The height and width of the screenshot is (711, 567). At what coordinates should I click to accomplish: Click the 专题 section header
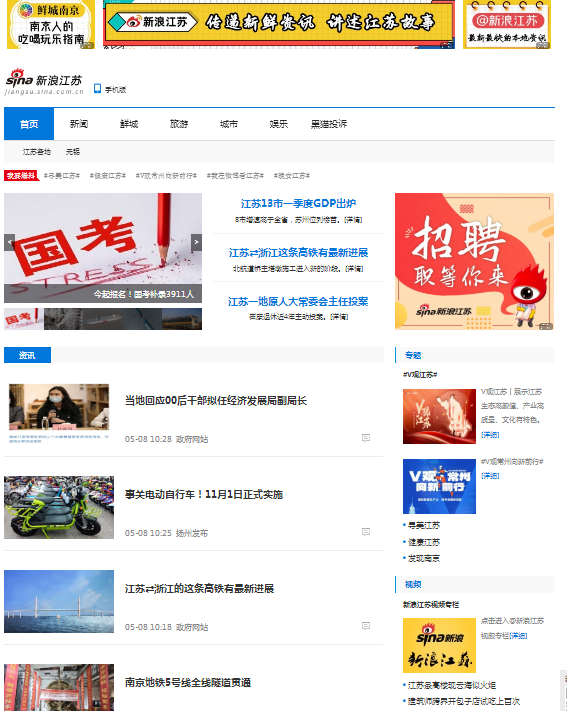pos(413,355)
